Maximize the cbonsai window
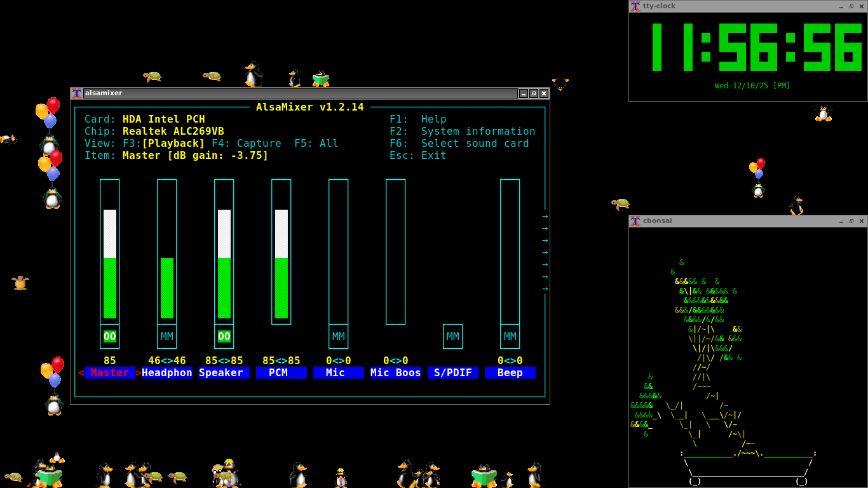 tap(851, 221)
